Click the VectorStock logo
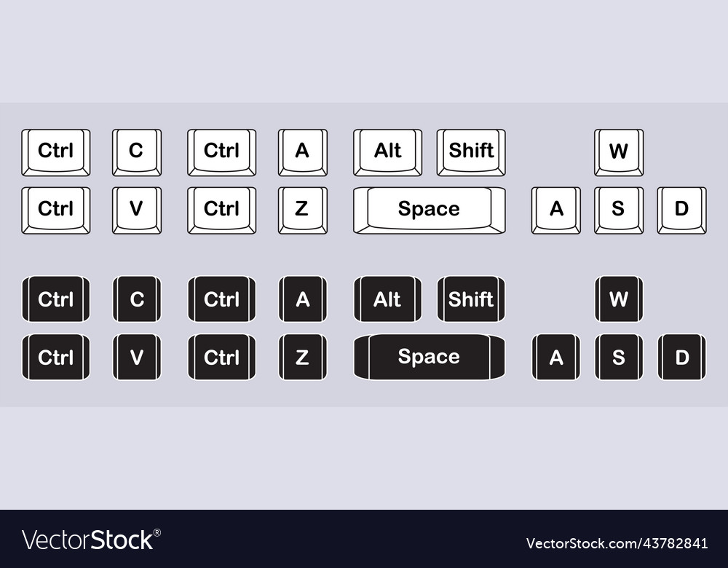Image resolution: width=728 pixels, height=568 pixels. tap(92, 540)
